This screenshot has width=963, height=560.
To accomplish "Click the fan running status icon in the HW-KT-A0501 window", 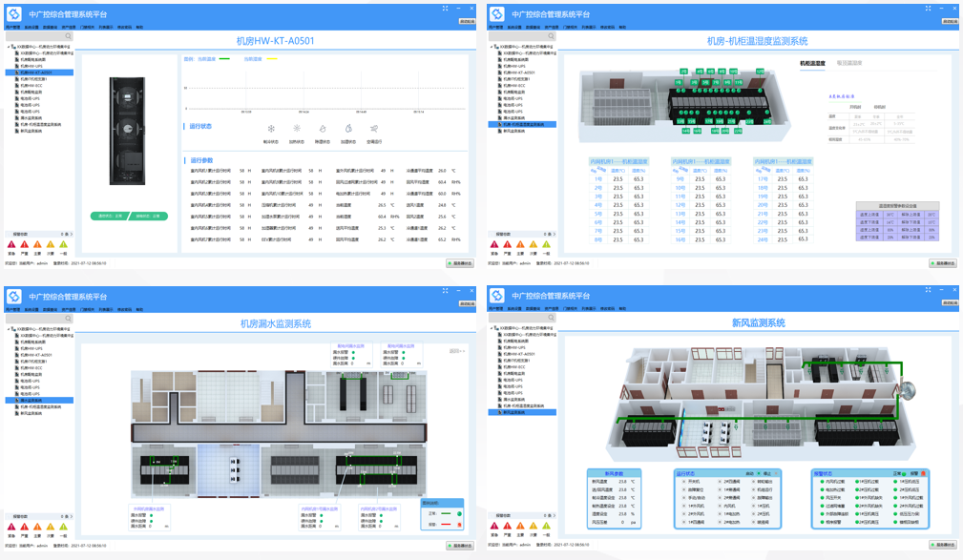I will [x=374, y=129].
